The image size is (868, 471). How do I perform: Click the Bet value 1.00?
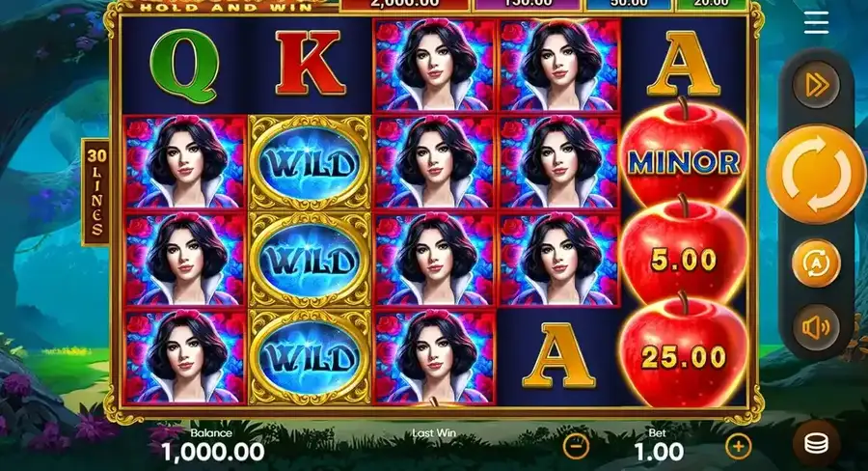point(659,452)
